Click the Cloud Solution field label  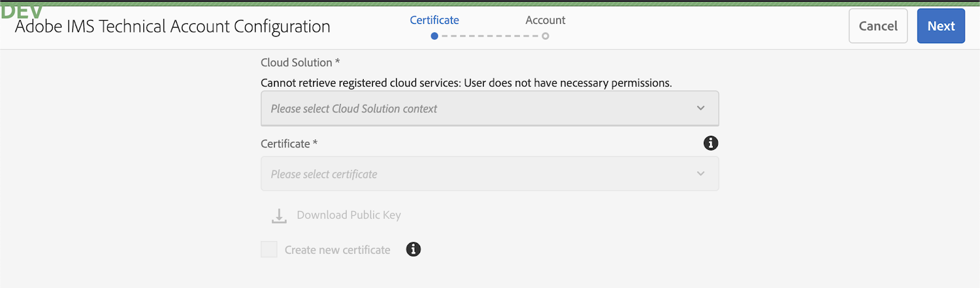click(300, 62)
